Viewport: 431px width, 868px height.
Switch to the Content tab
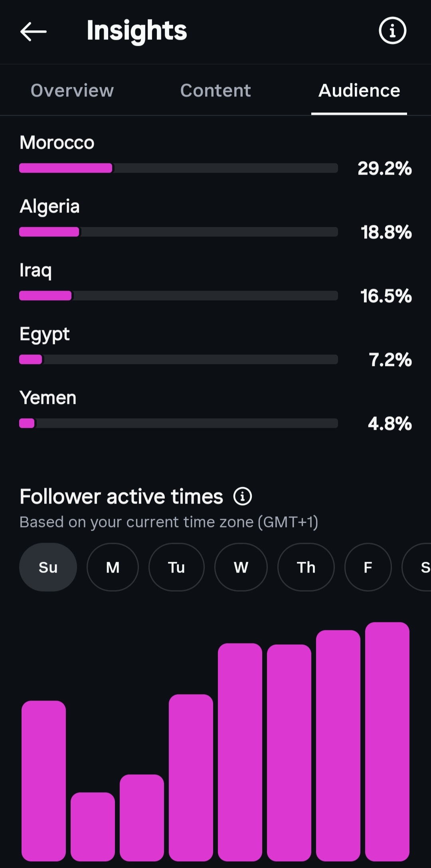click(x=215, y=91)
